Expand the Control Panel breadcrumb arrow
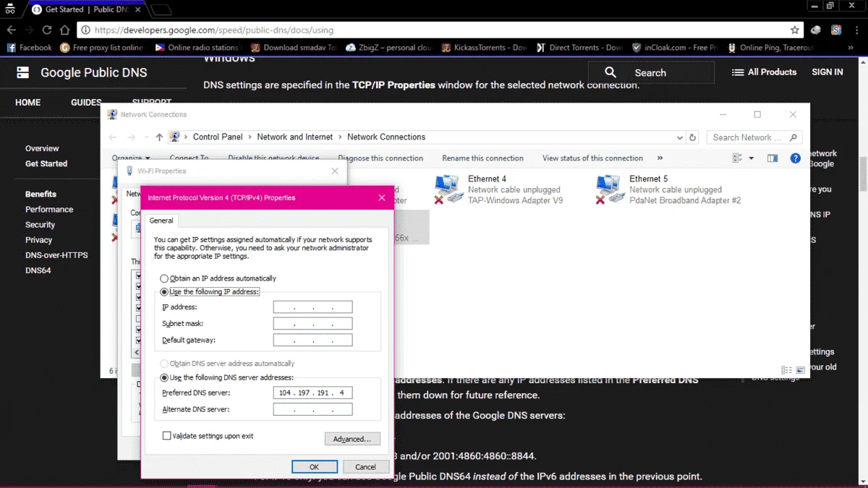The width and height of the screenshot is (868, 488). (x=250, y=137)
